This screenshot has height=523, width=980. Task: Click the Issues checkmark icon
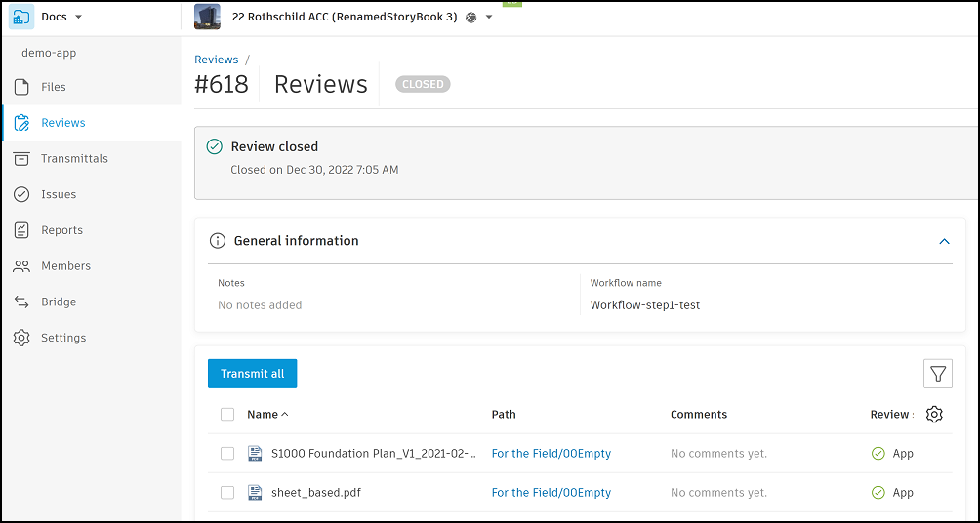tap(21, 194)
